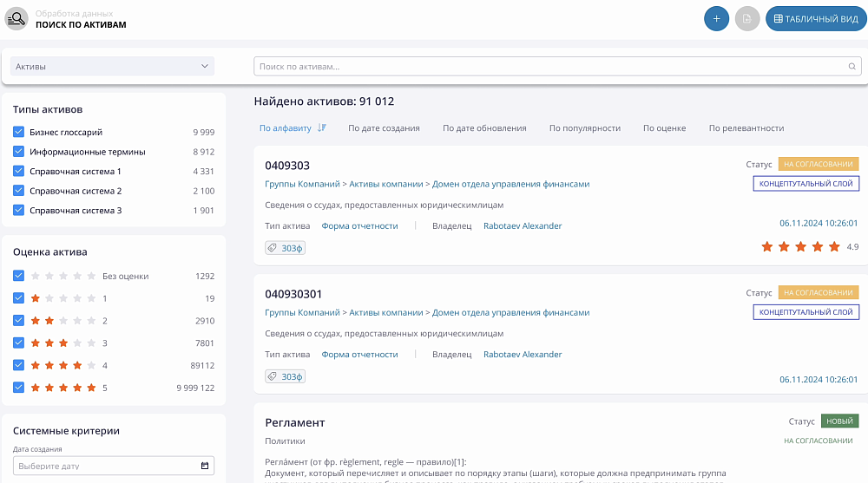Toggle the 1-star rating checkbox
The image size is (868, 483).
click(x=18, y=297)
